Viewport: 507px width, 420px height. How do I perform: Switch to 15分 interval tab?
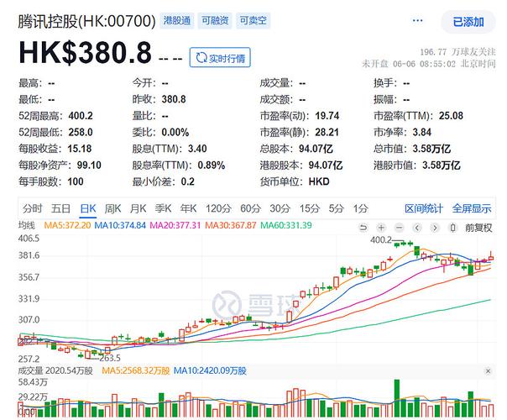pos(310,208)
